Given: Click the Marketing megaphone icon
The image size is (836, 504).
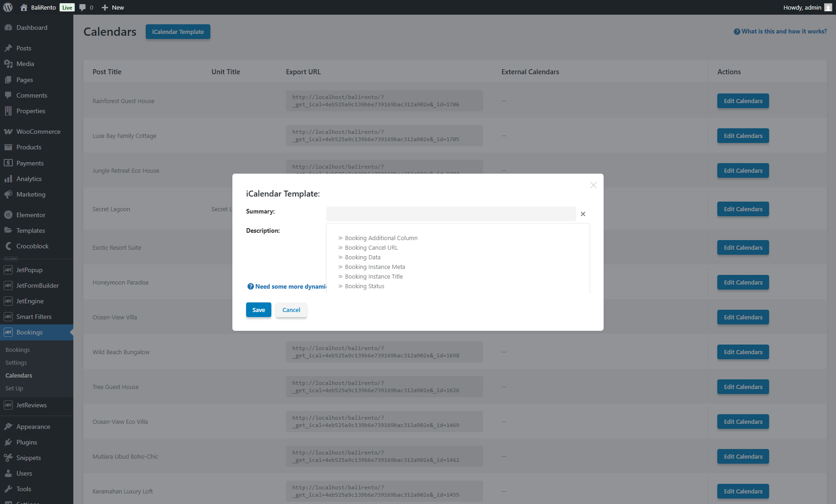Looking at the screenshot, I should (x=8, y=194).
